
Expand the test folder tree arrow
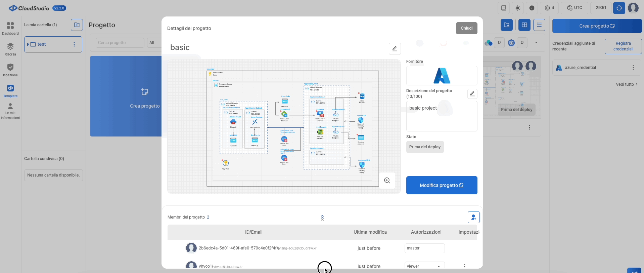(x=28, y=44)
